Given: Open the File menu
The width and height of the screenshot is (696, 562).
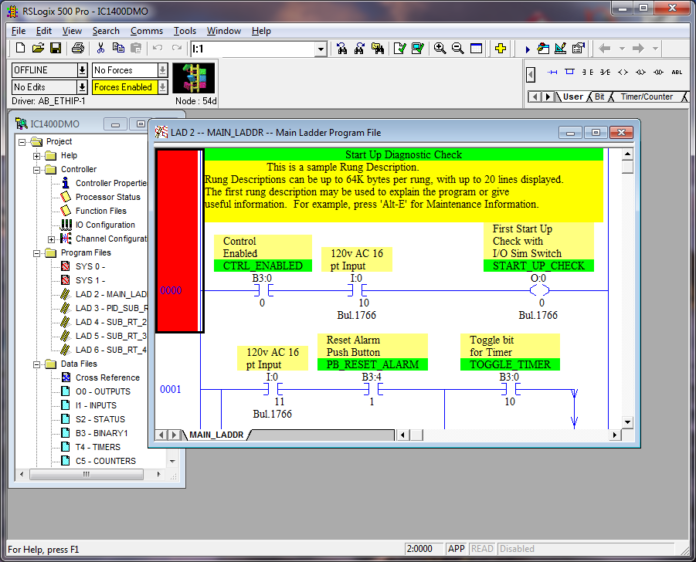Looking at the screenshot, I should click(x=18, y=31).
